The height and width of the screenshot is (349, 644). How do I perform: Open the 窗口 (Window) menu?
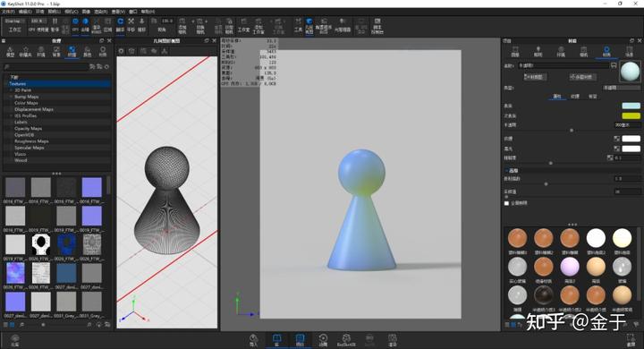coord(133,12)
